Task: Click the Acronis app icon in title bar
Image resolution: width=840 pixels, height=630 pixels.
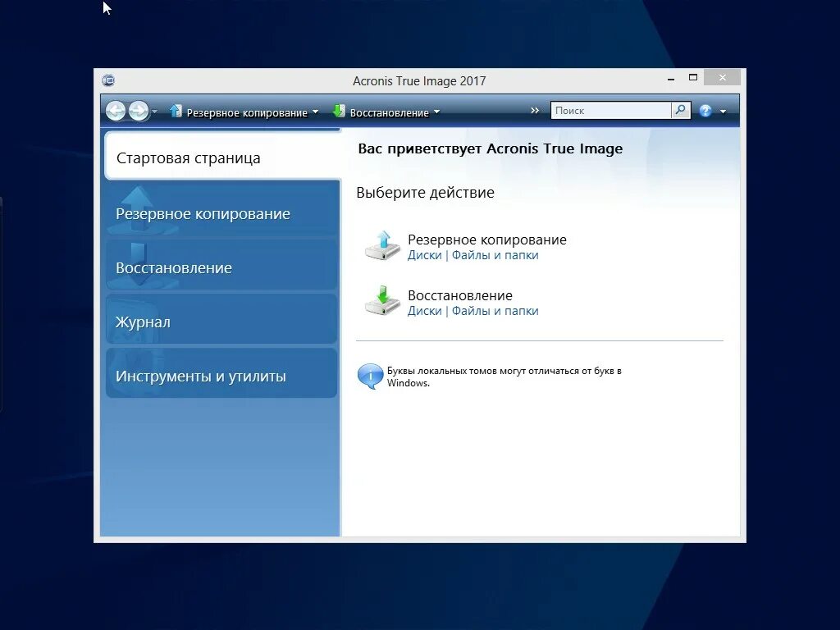Action: pos(108,80)
